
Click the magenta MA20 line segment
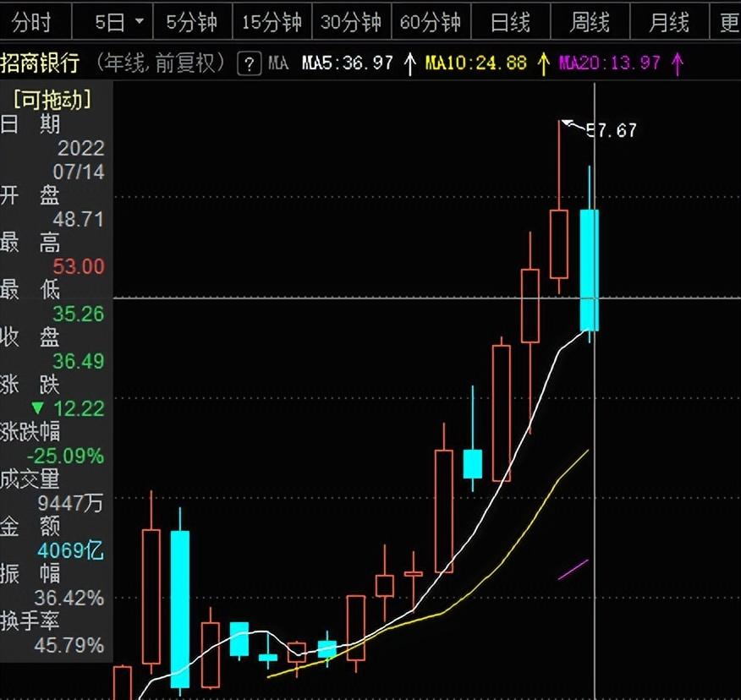pos(574,569)
